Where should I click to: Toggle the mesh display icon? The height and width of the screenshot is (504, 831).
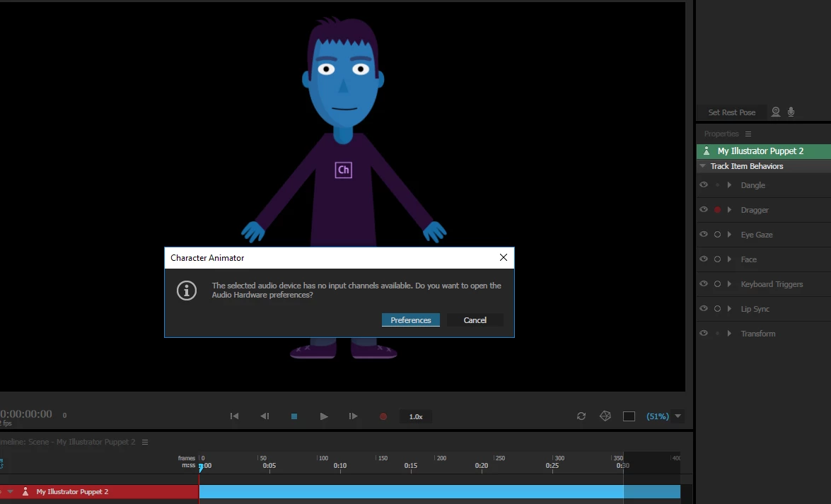coord(605,416)
